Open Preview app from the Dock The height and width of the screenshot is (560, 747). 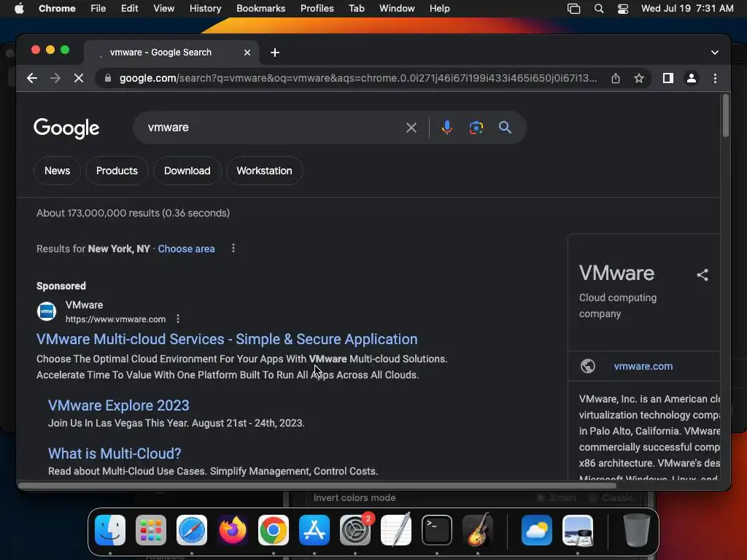tap(578, 530)
